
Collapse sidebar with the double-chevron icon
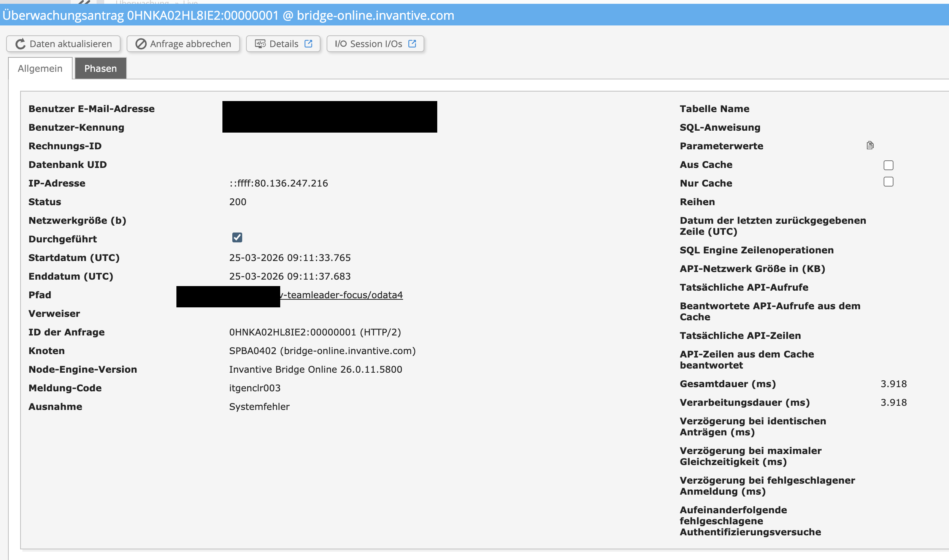(84, 2)
